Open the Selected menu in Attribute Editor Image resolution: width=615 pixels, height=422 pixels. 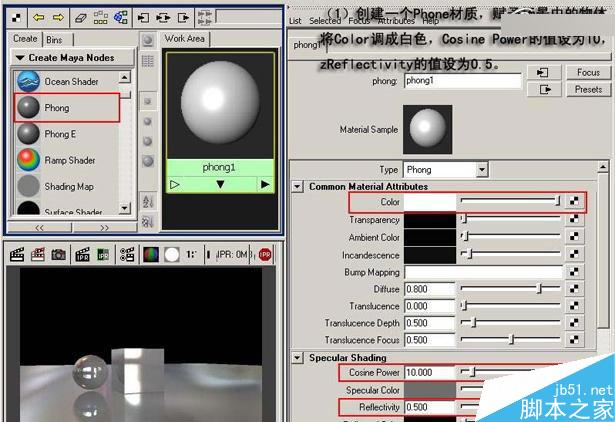[325, 21]
